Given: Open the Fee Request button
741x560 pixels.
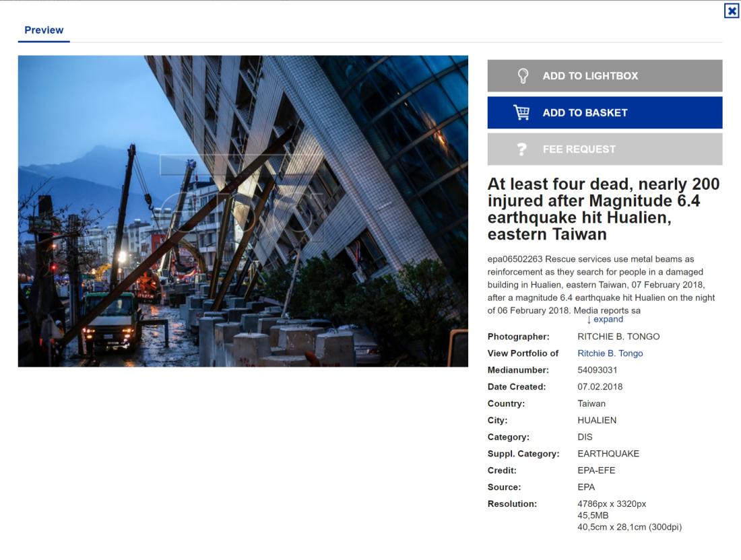Looking at the screenshot, I should pyautogui.click(x=605, y=149).
